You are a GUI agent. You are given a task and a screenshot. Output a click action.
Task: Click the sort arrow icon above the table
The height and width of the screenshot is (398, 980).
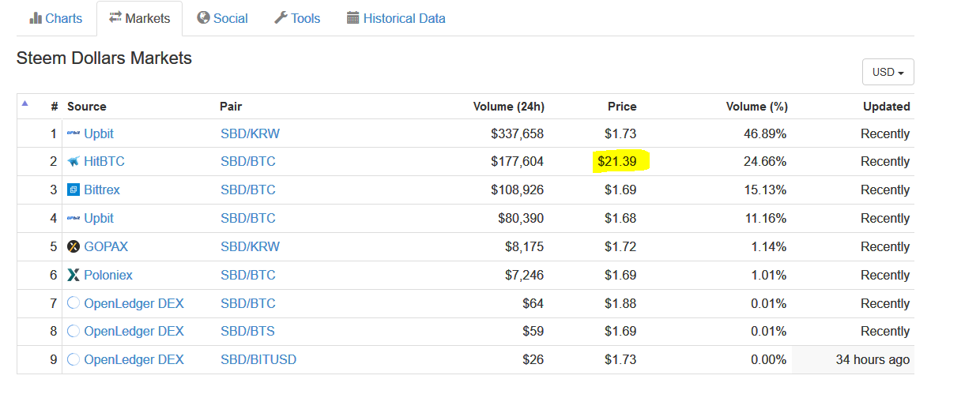click(x=24, y=103)
